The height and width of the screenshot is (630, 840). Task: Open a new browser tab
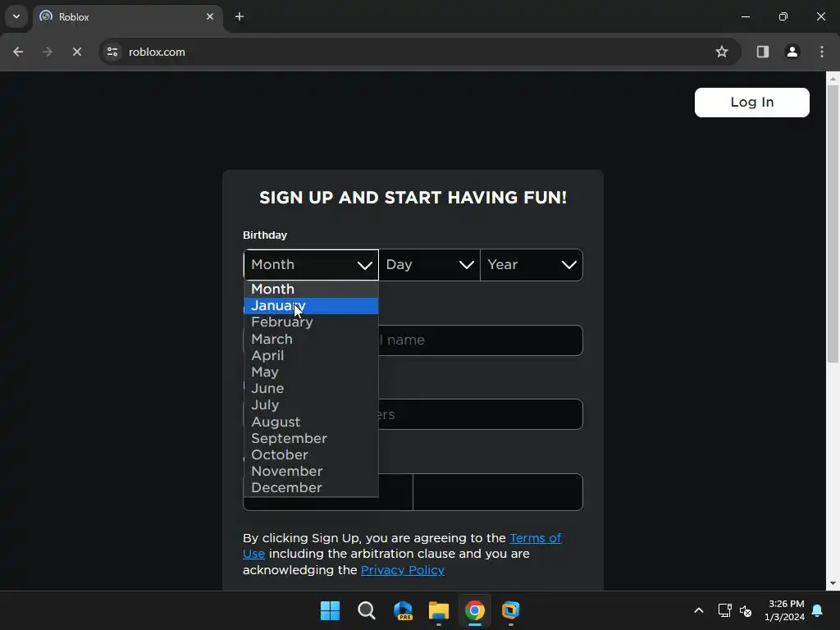pos(240,16)
